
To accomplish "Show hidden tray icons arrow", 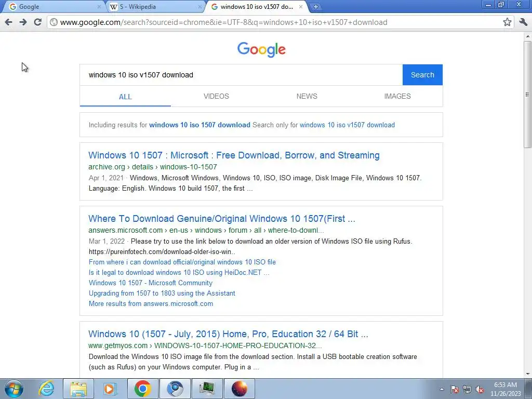I will click(442, 389).
